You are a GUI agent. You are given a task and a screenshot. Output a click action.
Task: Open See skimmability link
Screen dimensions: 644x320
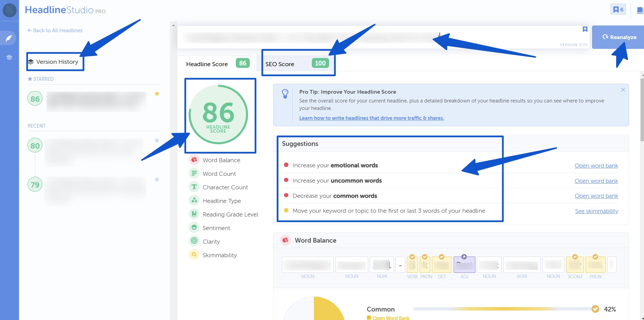pyautogui.click(x=596, y=211)
